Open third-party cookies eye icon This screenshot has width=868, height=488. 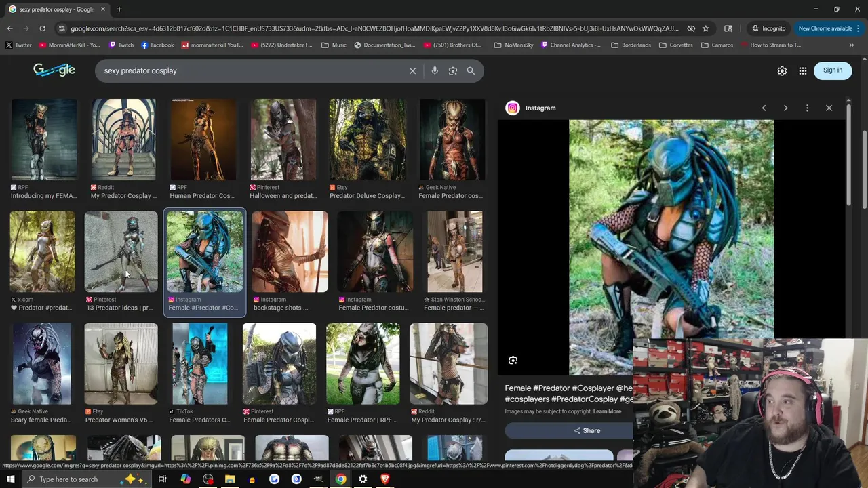(x=691, y=28)
